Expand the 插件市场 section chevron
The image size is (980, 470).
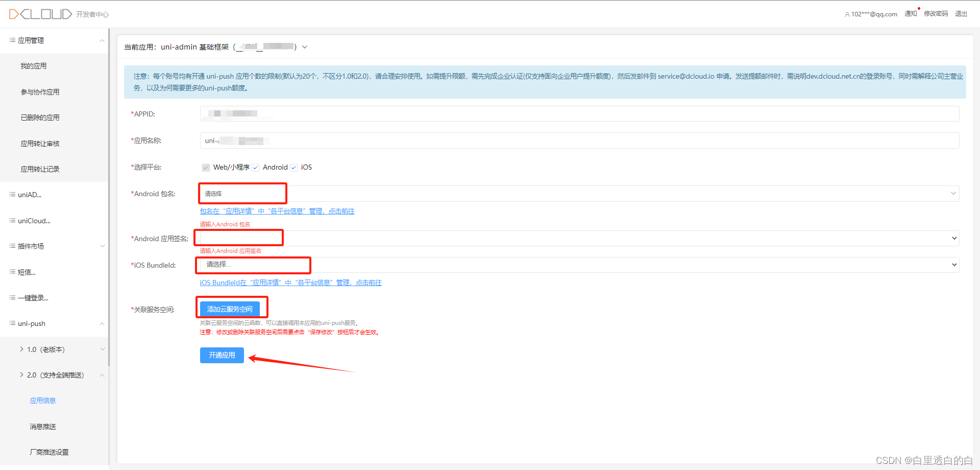[102, 246]
